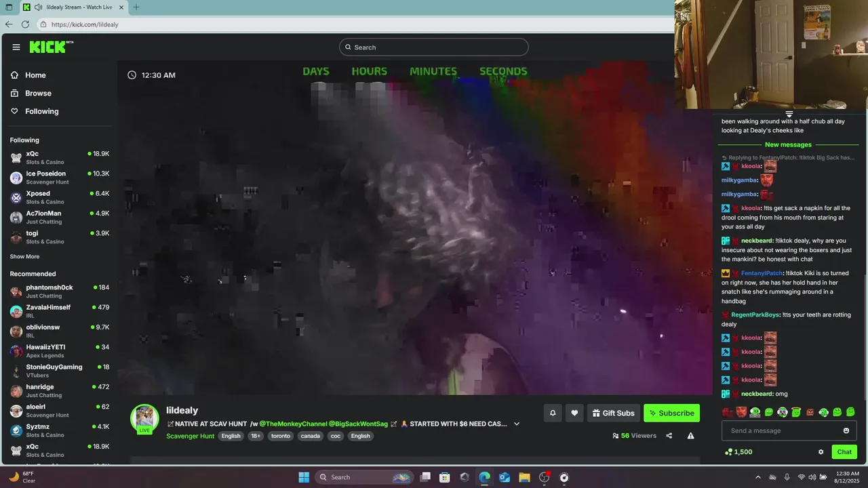Open chat settings gear
The image size is (868, 488).
tap(821, 452)
